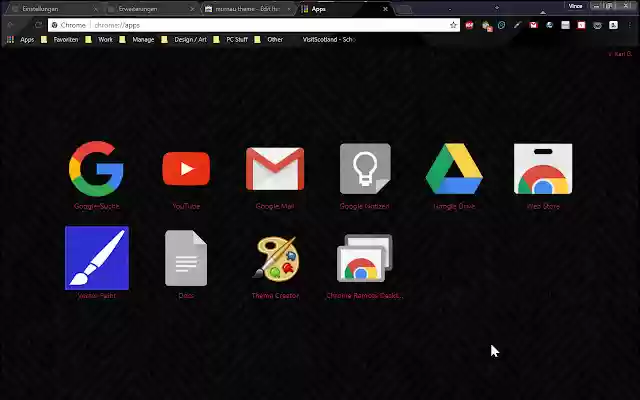Open the PC Stuff bookmark folder
Viewport: 640px width, 400px height.
231,40
